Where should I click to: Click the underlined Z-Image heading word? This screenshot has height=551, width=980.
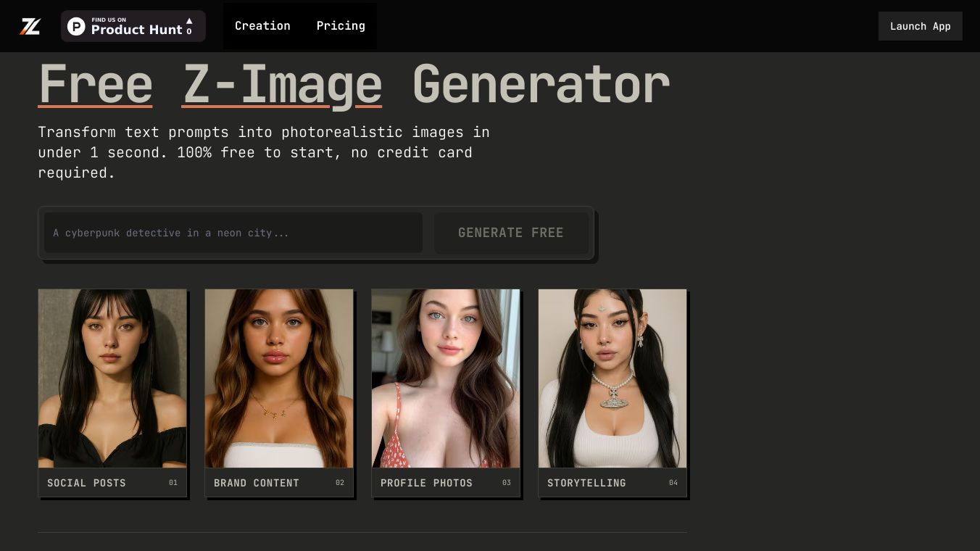pos(282,85)
